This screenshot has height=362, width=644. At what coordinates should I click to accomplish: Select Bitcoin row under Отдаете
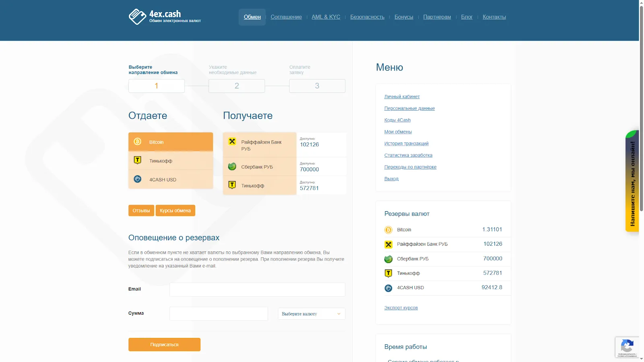tap(171, 142)
